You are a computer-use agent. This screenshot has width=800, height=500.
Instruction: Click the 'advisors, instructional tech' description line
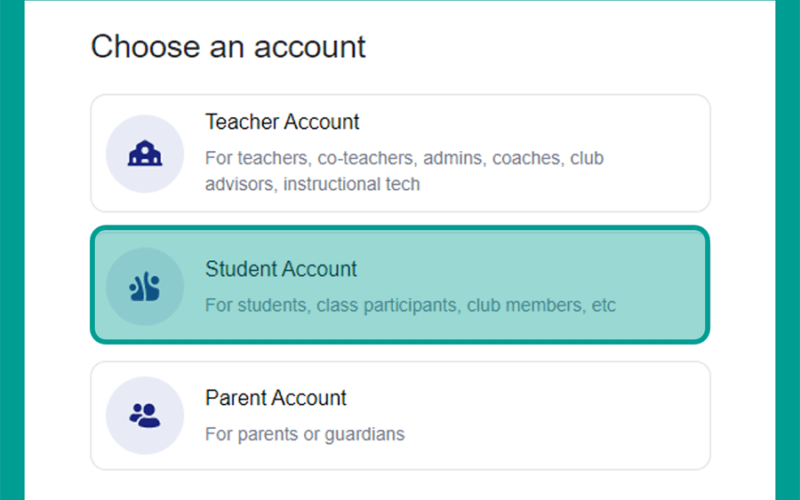(x=312, y=184)
